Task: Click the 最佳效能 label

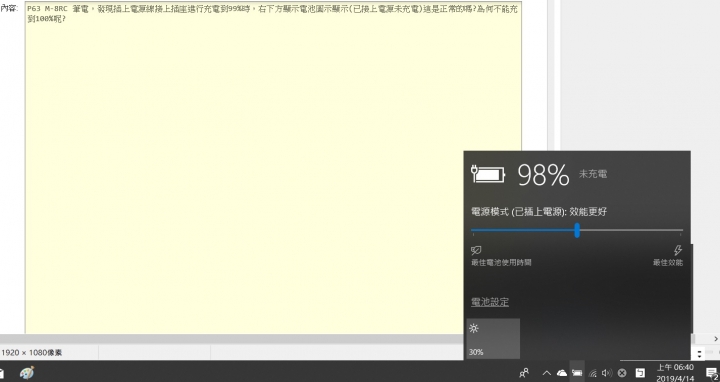Action: 668,263
